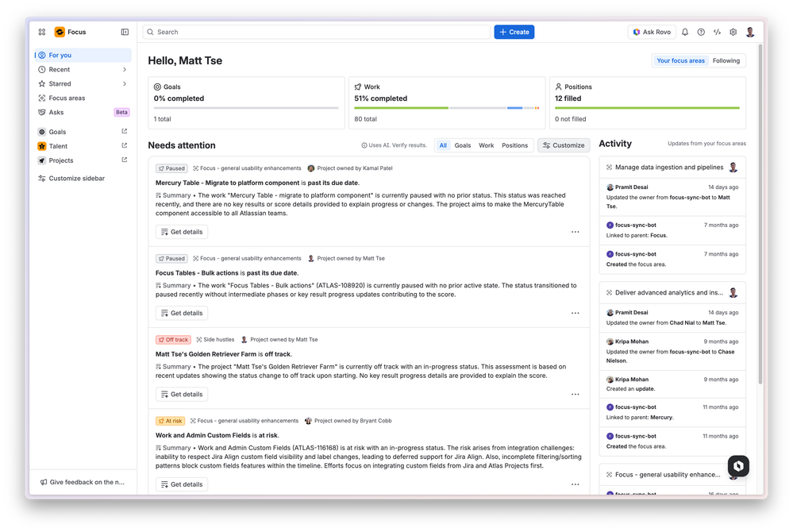
Task: Click the blue Create button
Action: [x=514, y=32]
